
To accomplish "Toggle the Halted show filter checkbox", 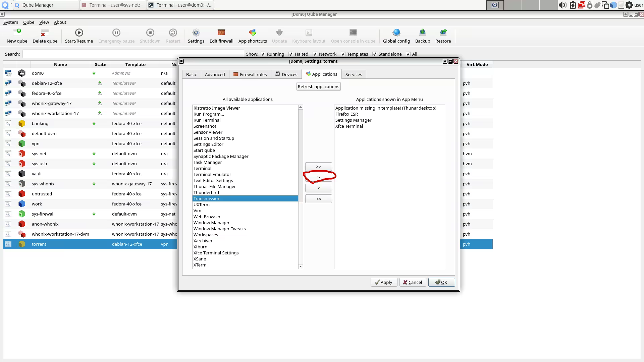I will point(291,54).
